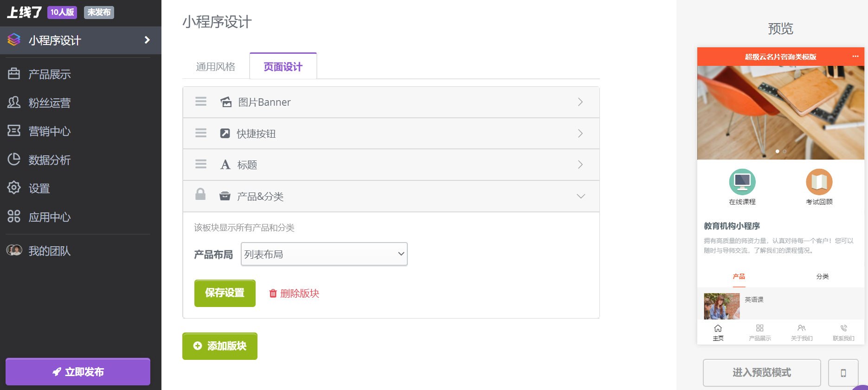Image resolution: width=868 pixels, height=390 pixels.
Task: Open the 产品布局 dropdown
Action: pyautogui.click(x=323, y=254)
